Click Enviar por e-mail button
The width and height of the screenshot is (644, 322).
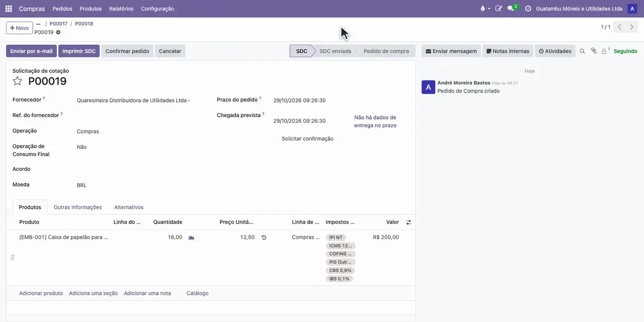31,51
